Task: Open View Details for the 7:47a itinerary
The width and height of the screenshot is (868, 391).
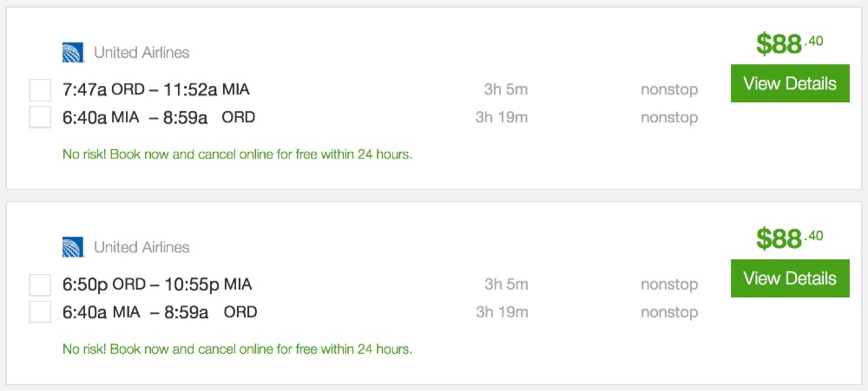Action: (x=790, y=83)
